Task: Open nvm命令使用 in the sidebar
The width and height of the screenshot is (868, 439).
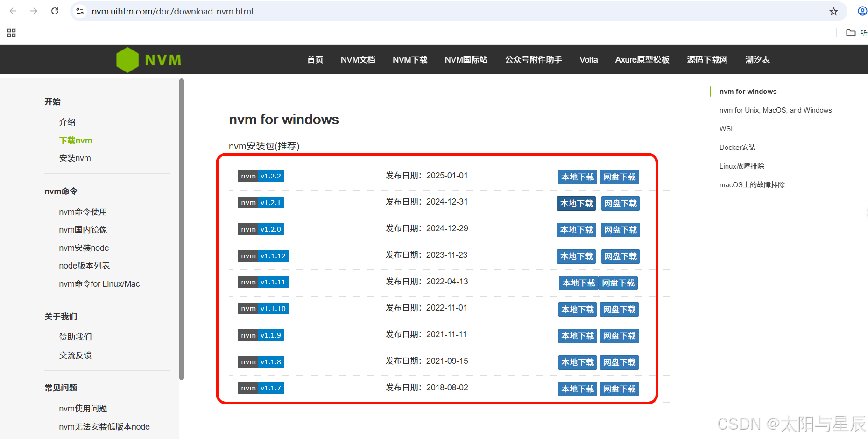Action: click(x=83, y=212)
